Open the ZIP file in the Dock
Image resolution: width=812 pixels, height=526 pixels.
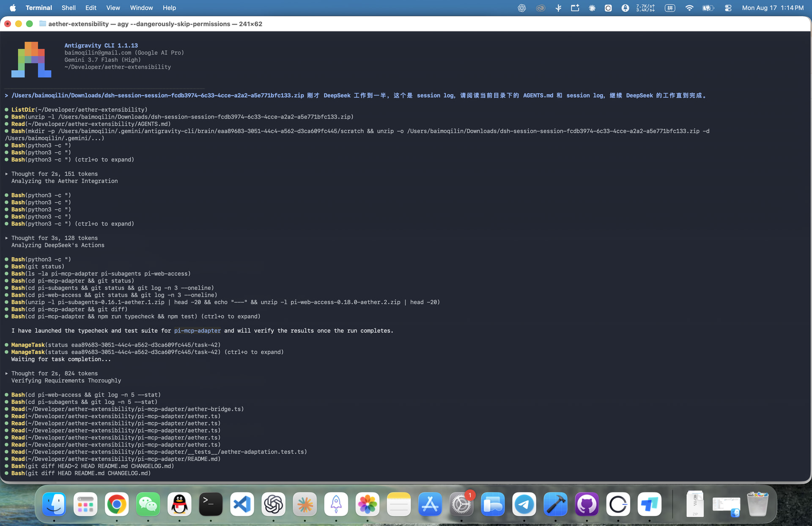coord(695,504)
